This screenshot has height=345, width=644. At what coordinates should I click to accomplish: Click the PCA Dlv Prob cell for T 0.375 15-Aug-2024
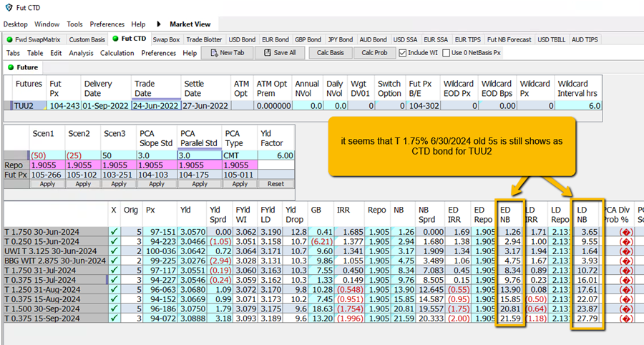pyautogui.click(x=618, y=299)
